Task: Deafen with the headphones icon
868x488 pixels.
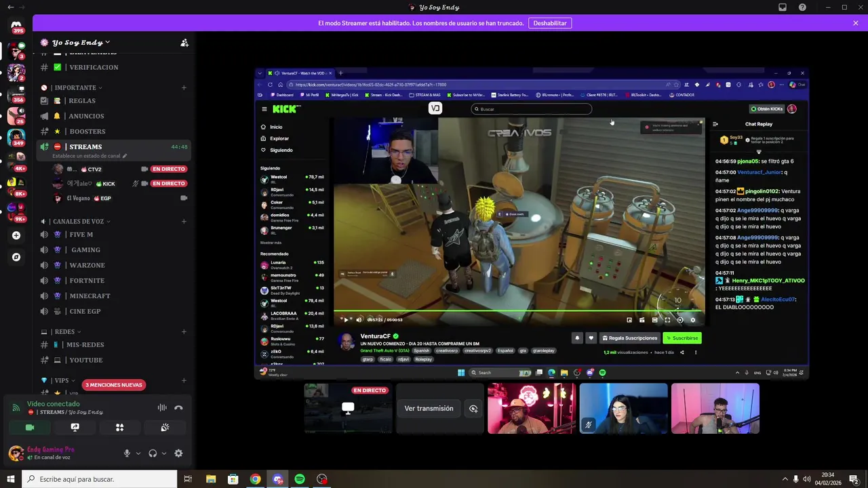Action: (x=153, y=453)
